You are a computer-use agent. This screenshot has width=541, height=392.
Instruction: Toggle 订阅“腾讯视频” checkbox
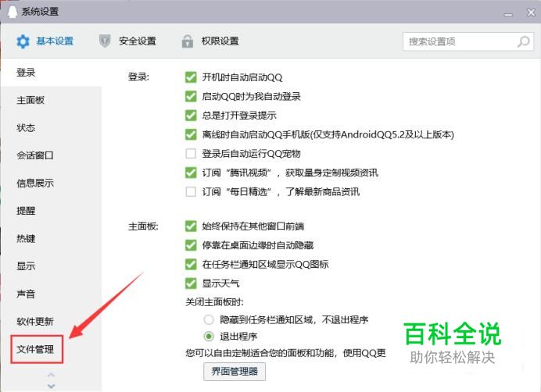click(191, 173)
